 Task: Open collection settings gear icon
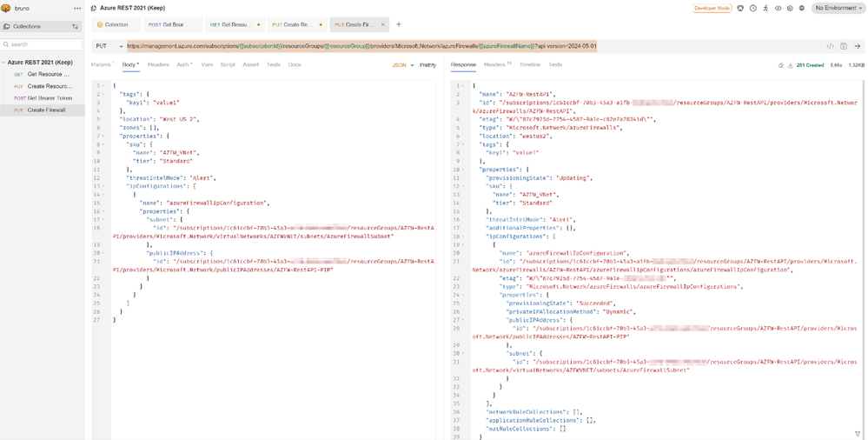pos(790,9)
